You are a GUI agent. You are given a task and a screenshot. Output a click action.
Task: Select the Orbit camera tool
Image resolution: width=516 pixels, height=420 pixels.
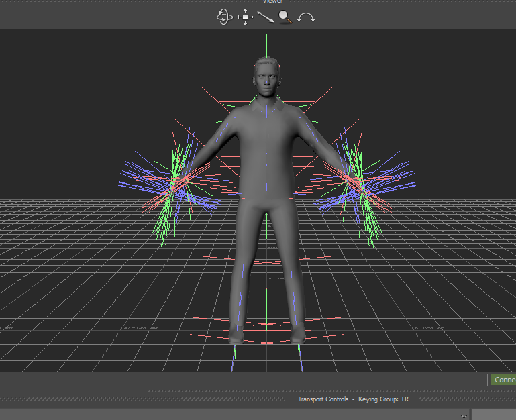pyautogui.click(x=224, y=17)
